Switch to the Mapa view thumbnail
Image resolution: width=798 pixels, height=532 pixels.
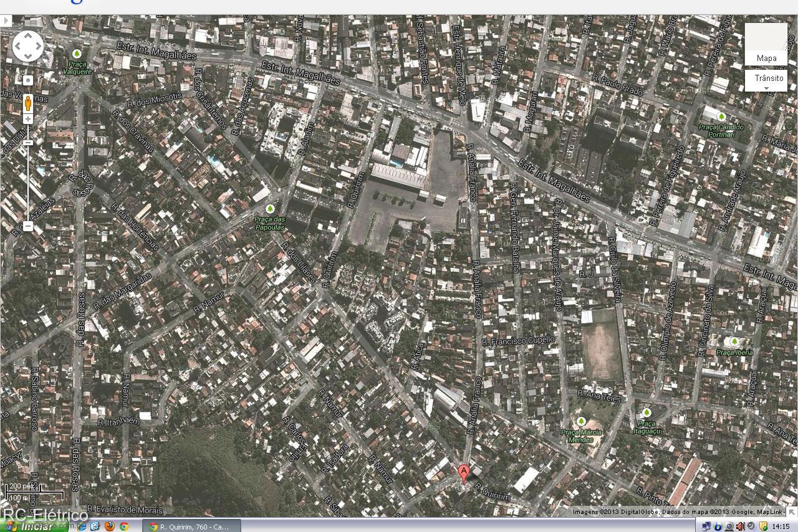766,44
